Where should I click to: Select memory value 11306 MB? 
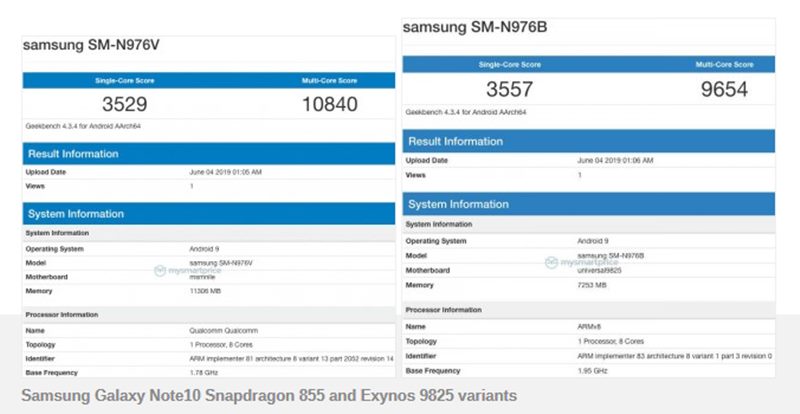coord(205,291)
